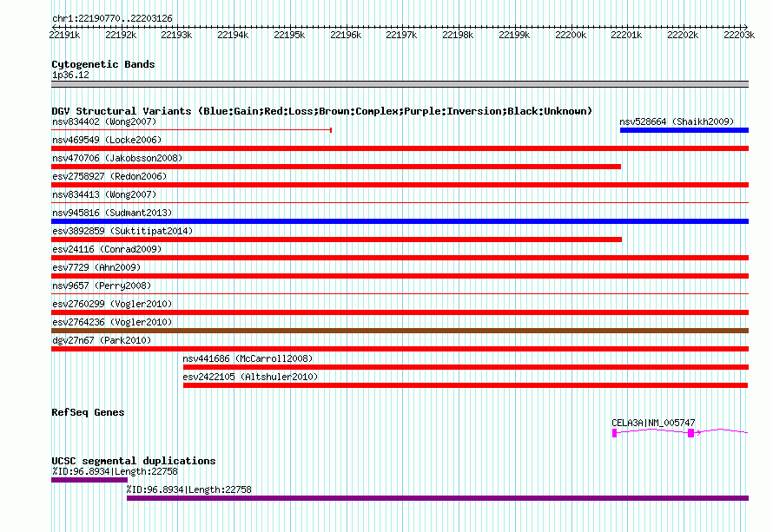Select esv7729 (Ahn2009) variant label
773x532 pixels.
click(x=96, y=267)
